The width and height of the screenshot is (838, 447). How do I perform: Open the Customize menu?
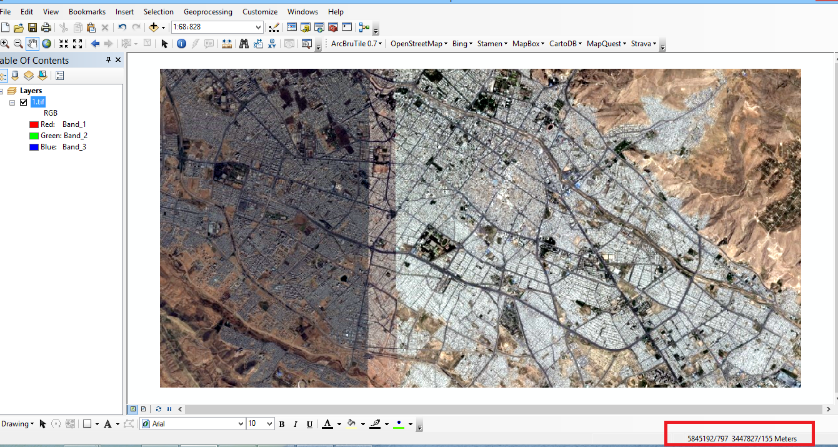pos(260,11)
